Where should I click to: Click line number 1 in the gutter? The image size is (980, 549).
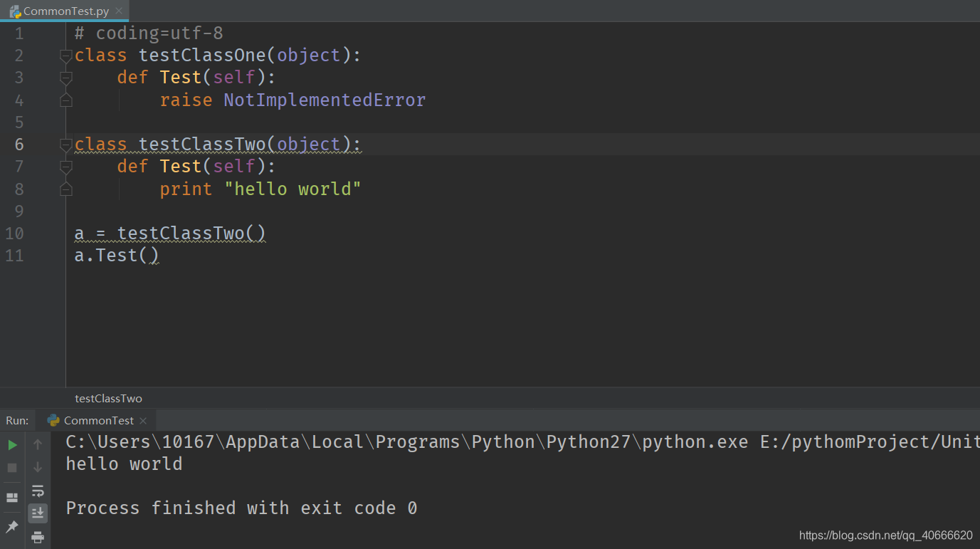click(19, 33)
